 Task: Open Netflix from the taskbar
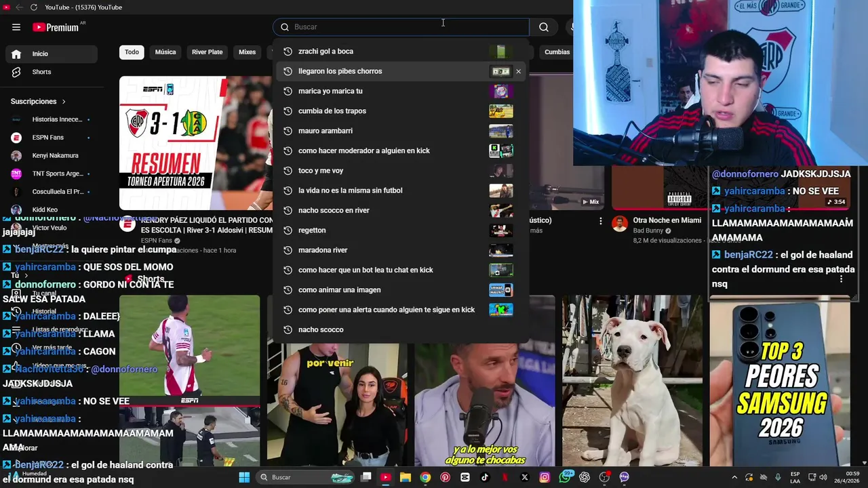(505, 477)
